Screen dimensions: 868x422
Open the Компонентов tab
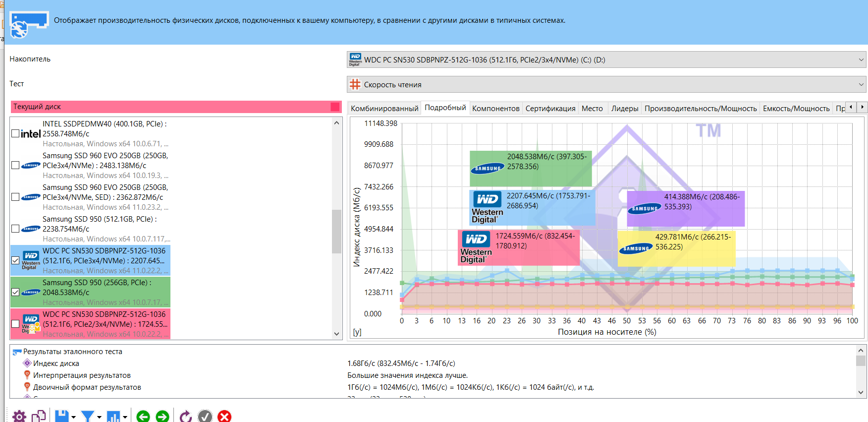(x=496, y=108)
